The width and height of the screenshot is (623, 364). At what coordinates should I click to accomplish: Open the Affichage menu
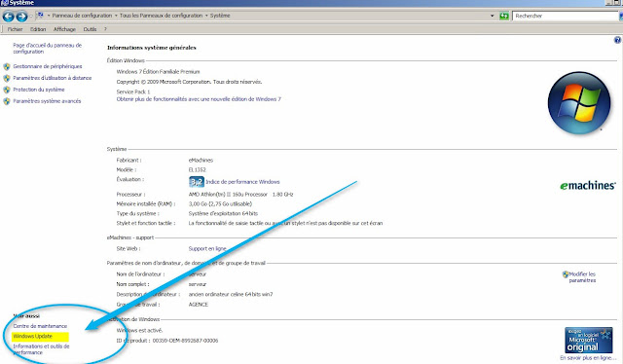(64, 29)
